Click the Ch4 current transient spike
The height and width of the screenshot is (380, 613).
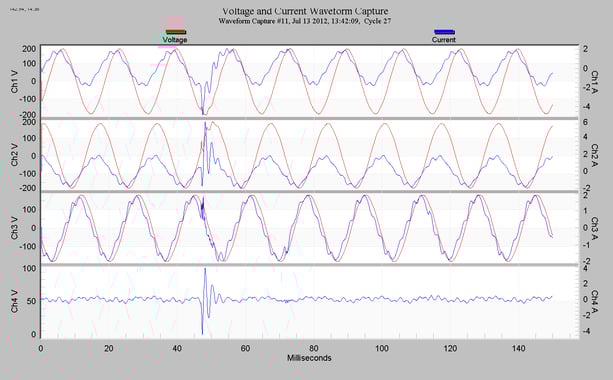[x=204, y=301]
